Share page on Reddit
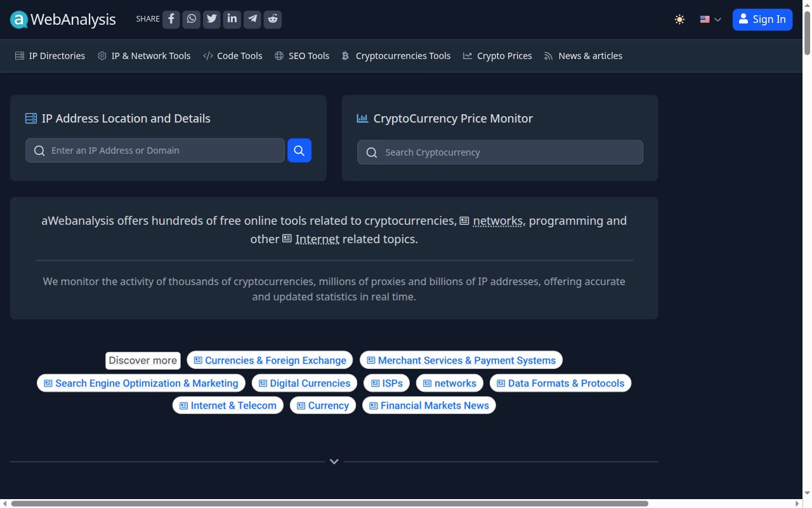 point(273,19)
